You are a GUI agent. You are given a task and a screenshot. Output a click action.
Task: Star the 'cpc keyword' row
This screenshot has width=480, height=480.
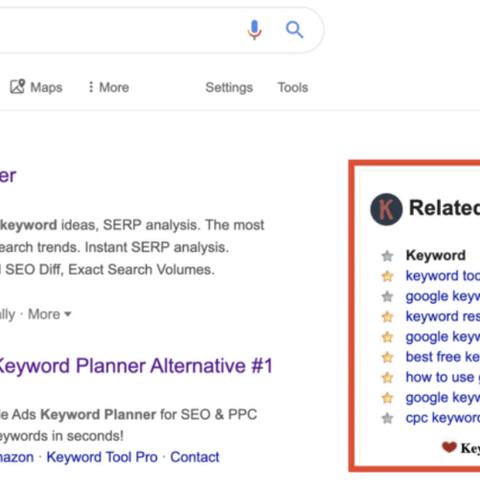click(387, 418)
